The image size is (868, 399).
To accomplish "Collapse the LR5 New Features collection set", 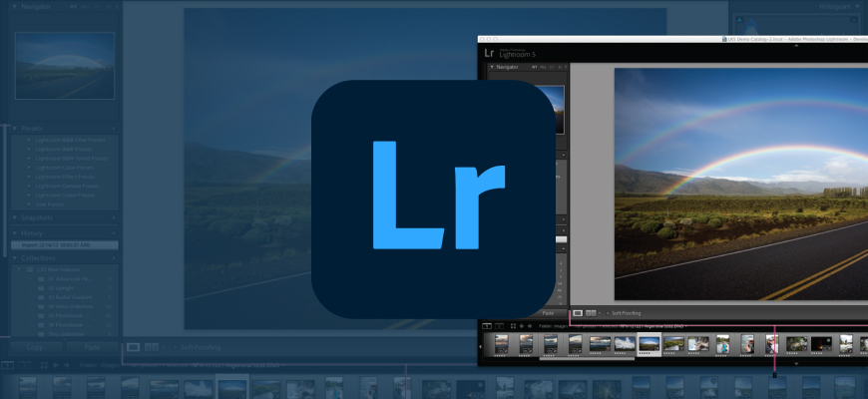I will click(19, 269).
